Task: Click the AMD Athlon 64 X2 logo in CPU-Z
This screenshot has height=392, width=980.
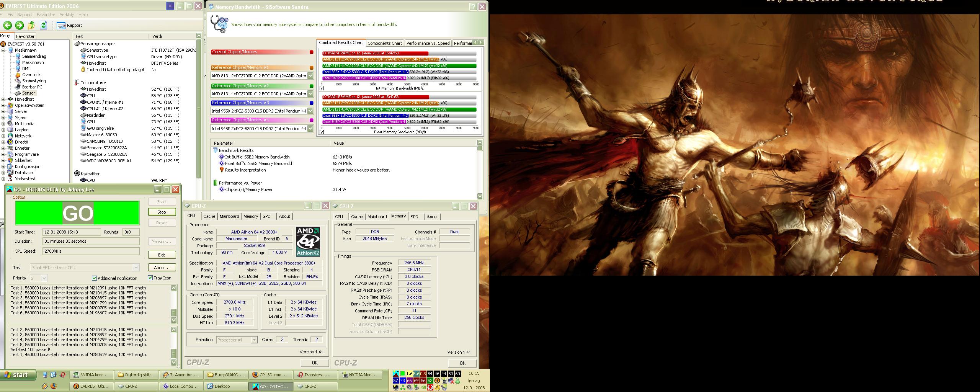Action: click(307, 242)
